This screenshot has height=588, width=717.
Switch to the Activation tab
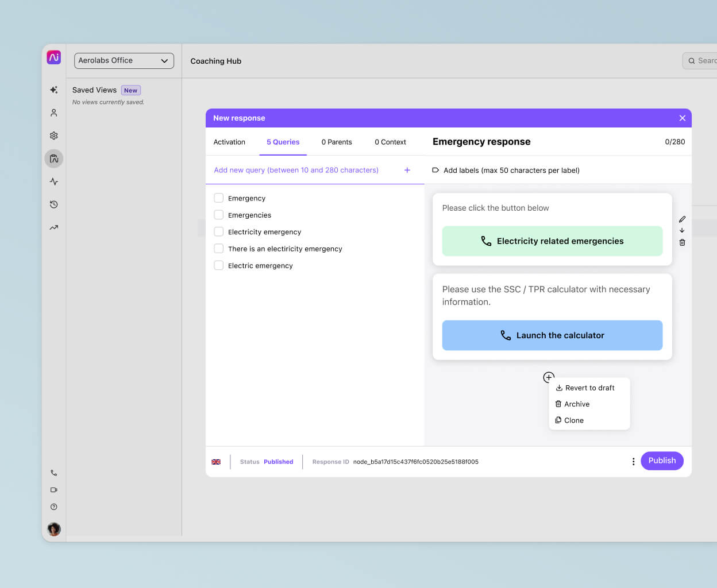pos(229,142)
